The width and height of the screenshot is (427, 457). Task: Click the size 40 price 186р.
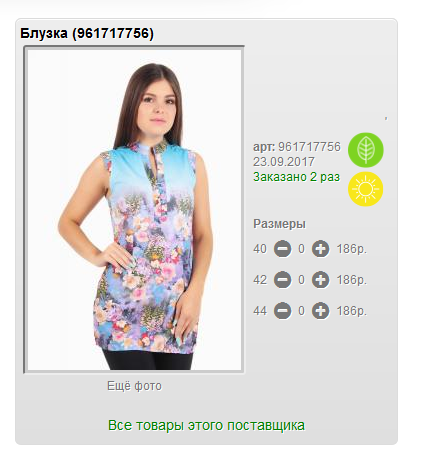(352, 249)
